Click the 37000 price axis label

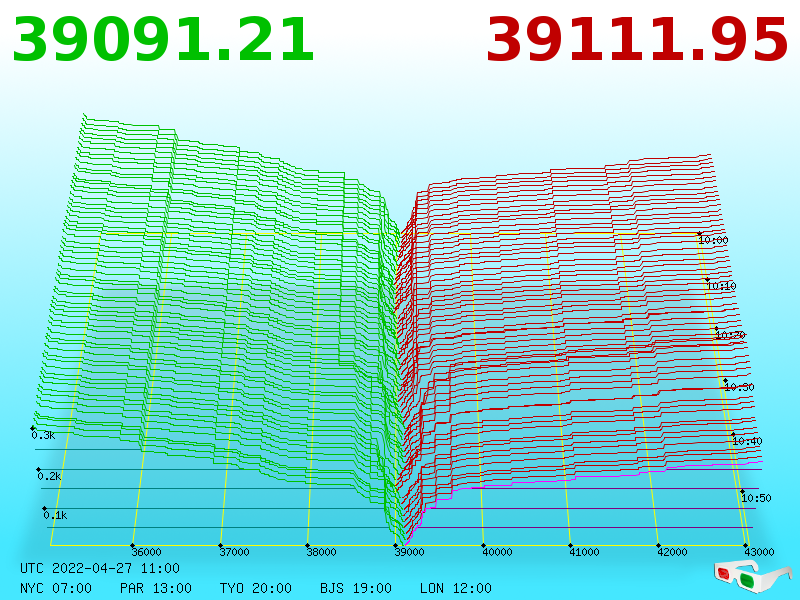pyautogui.click(x=234, y=552)
